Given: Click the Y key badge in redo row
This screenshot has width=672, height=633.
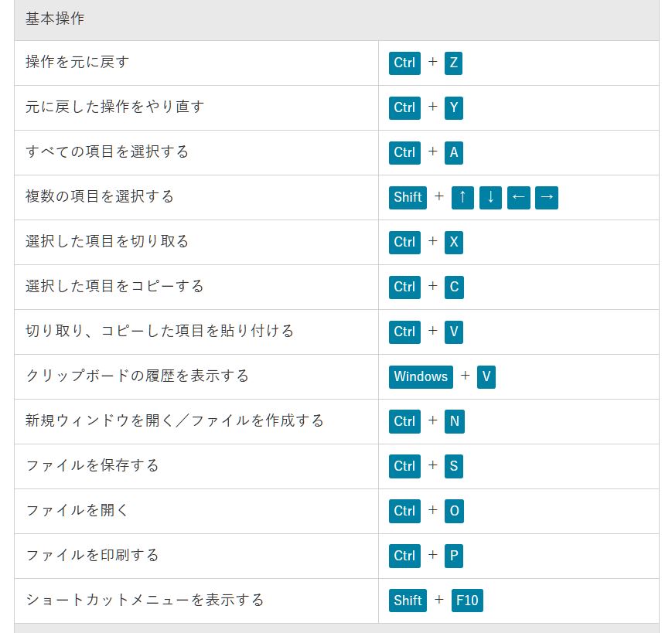Looking at the screenshot, I should click(x=453, y=107).
